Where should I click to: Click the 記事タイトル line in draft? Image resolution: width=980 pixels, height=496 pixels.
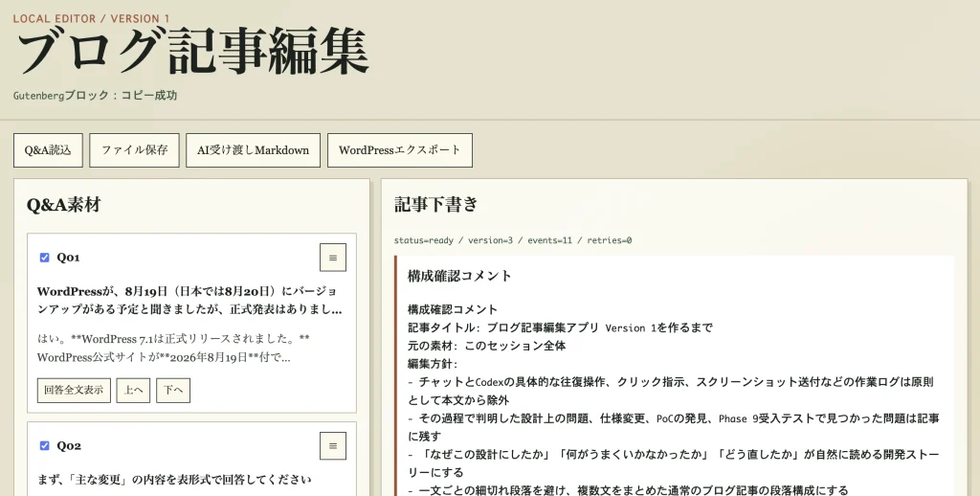560,327
